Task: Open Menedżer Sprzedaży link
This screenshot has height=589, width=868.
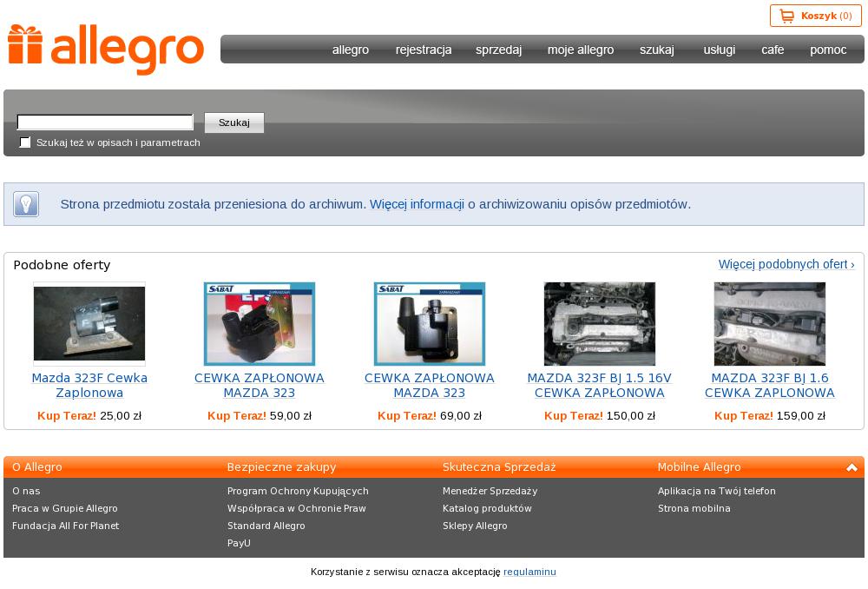Action: tap(490, 491)
